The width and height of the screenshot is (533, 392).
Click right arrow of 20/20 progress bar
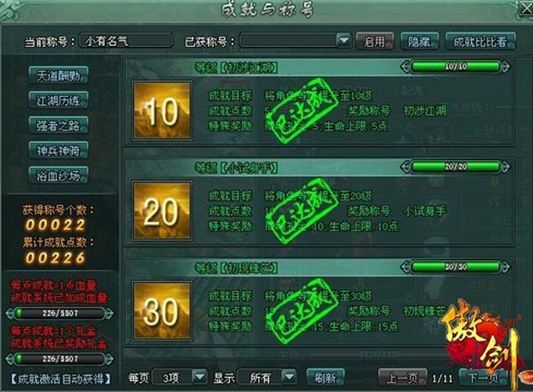[x=506, y=166]
